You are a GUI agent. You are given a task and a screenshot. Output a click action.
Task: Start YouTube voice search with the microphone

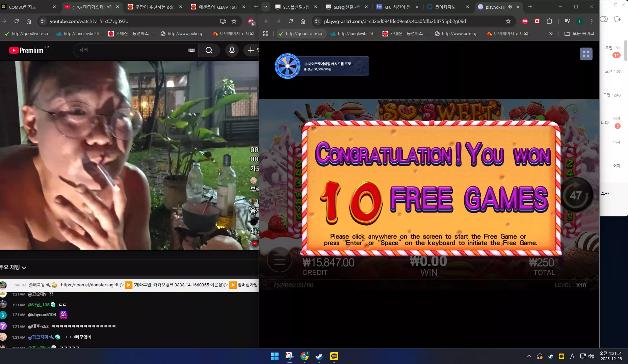[232, 50]
